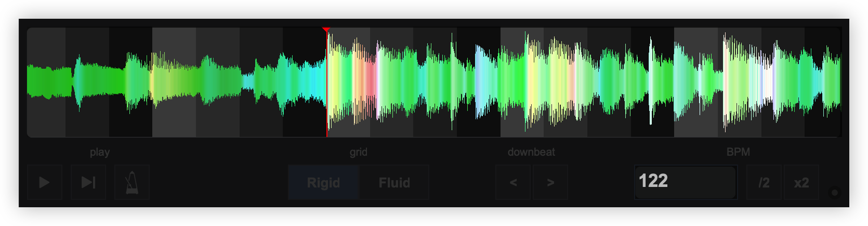Click the pale blue waveform segment mid-track
Image resolution: width=868 pixels, height=226 pixels.
481,81
